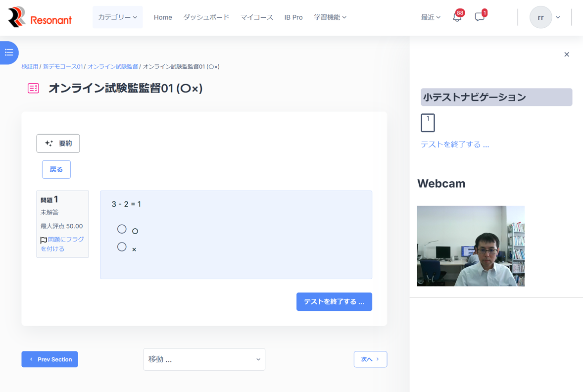Click the Prev Section button
The image size is (583, 392).
pyautogui.click(x=49, y=359)
